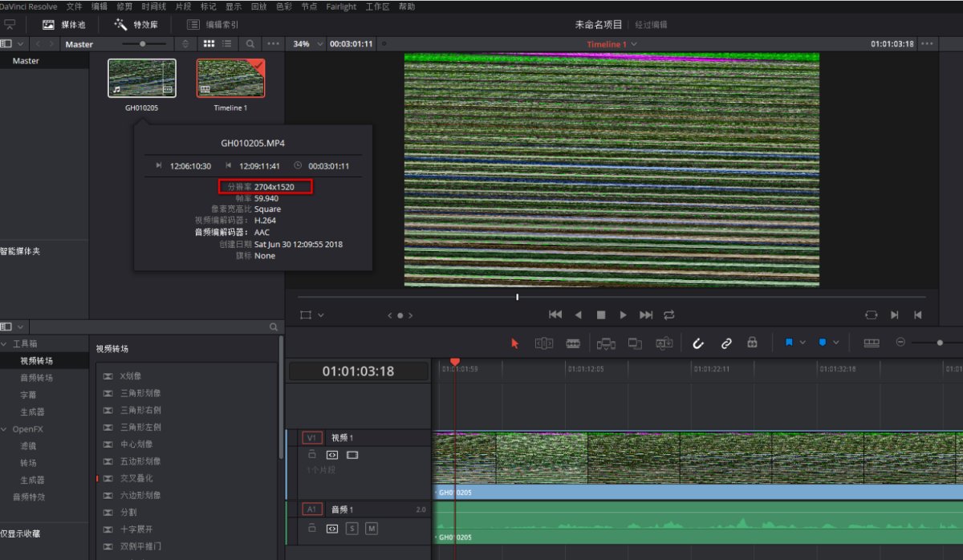Go to first frame of timeline
This screenshot has height=560, width=963.
coord(555,315)
